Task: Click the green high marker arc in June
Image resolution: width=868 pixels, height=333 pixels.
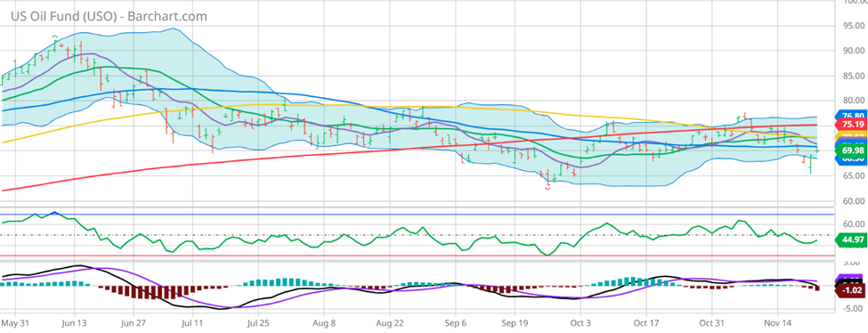Action: click(x=55, y=37)
